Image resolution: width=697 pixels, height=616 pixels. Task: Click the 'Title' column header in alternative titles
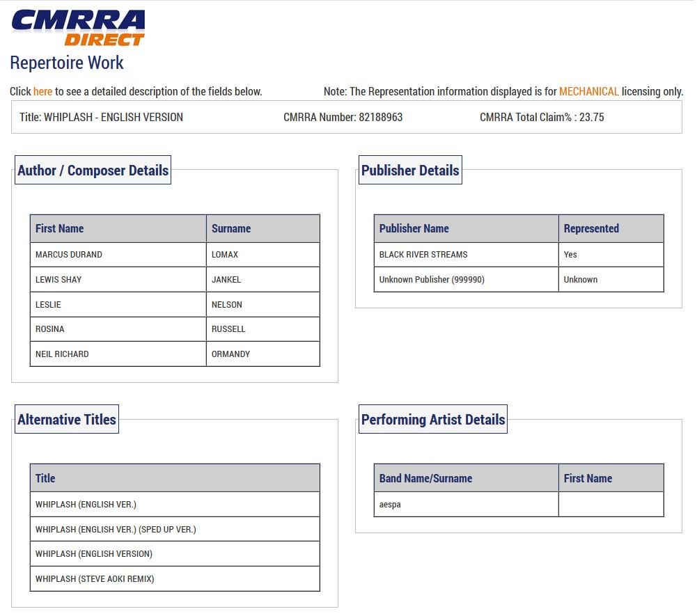(x=175, y=478)
